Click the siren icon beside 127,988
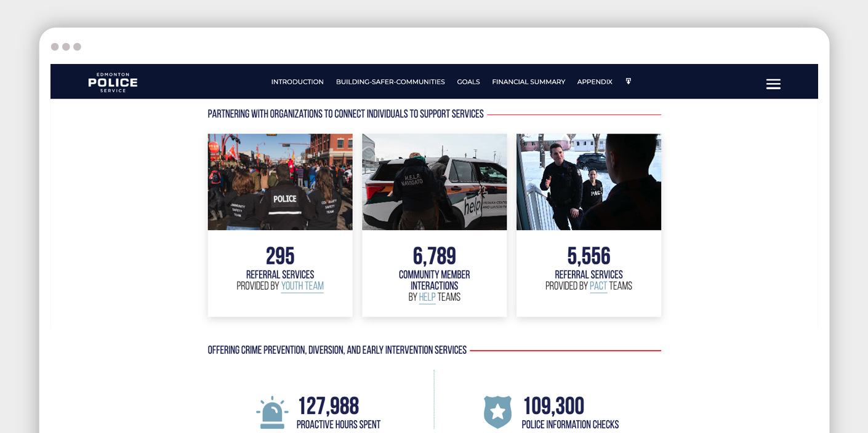The height and width of the screenshot is (433, 868). [271, 412]
